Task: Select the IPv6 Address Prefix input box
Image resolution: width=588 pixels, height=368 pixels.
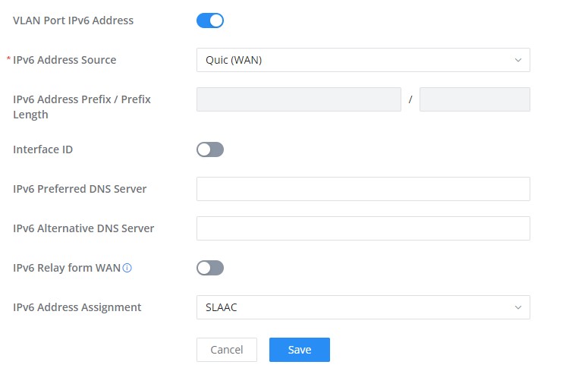Action: coord(298,99)
